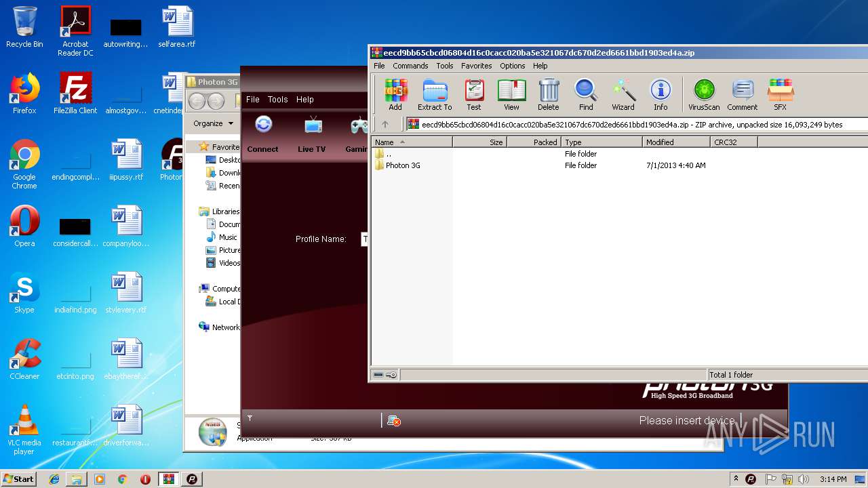Image resolution: width=868 pixels, height=488 pixels.
Task: Sort archive list by Modified column
Action: pos(677,142)
